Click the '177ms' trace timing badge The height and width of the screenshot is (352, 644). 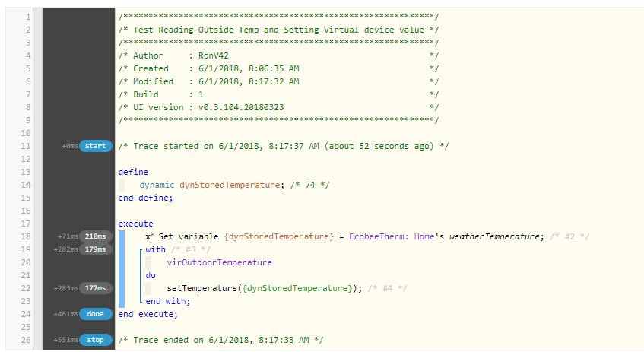click(96, 288)
